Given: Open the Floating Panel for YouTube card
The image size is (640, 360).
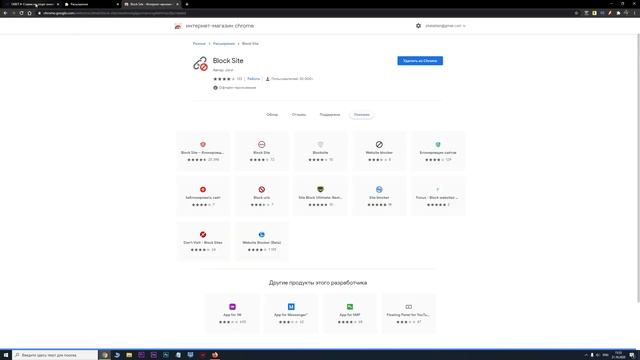Looking at the screenshot, I should point(409,313).
